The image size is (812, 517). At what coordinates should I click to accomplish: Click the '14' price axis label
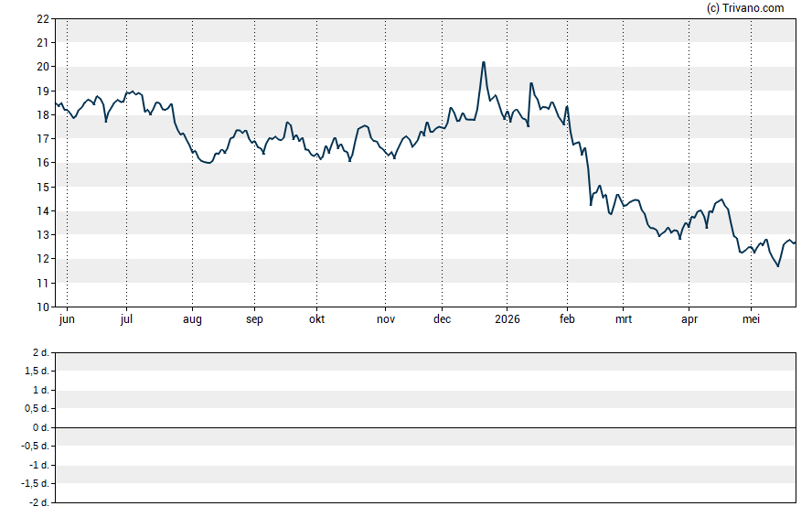click(x=43, y=210)
